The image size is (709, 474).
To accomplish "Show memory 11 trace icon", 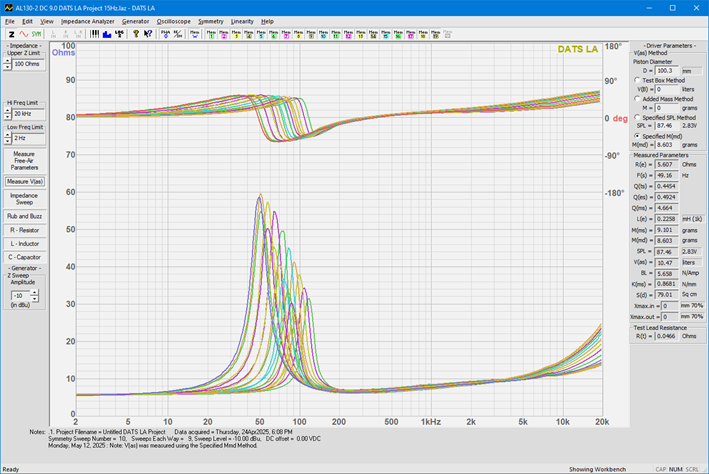I will coord(336,34).
